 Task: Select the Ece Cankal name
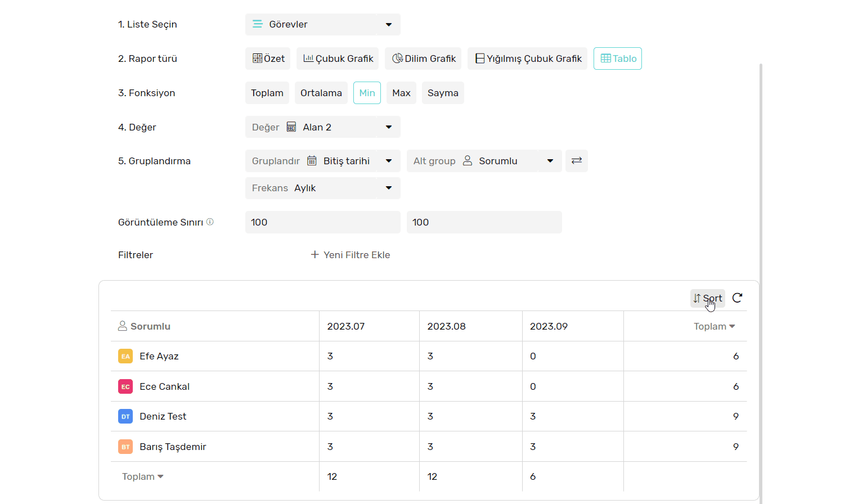(165, 386)
